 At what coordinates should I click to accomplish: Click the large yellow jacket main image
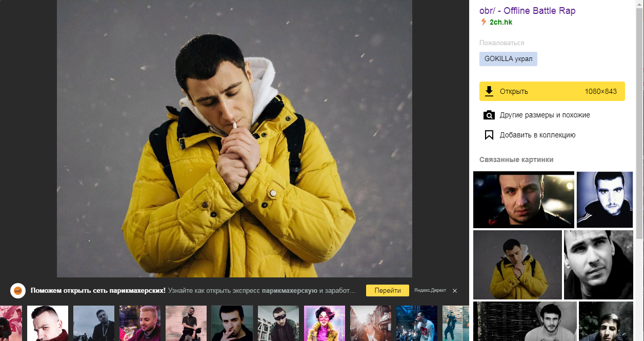click(x=234, y=138)
